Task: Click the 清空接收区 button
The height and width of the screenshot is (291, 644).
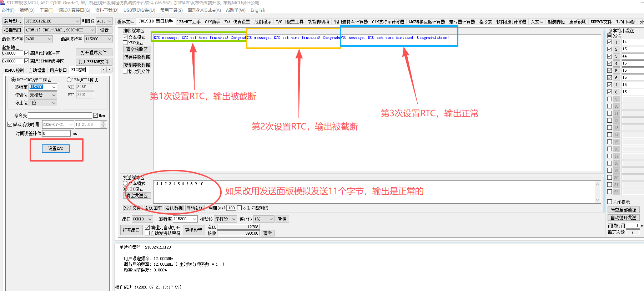Action: [x=137, y=49]
